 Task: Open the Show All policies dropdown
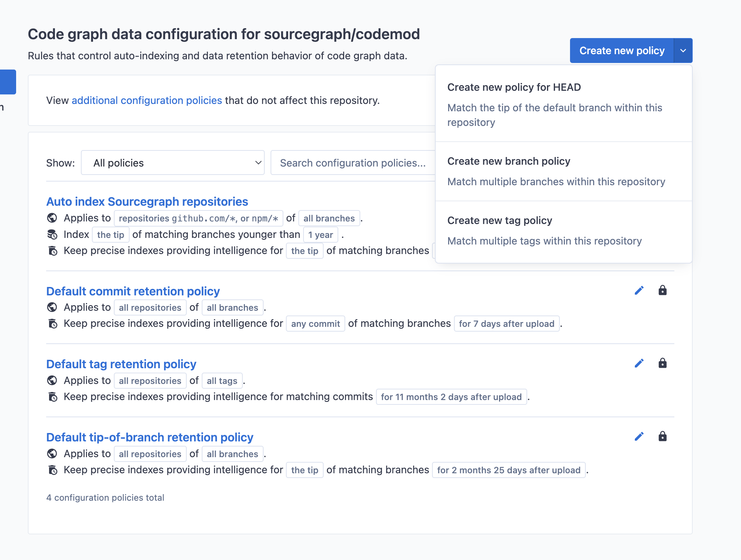pyautogui.click(x=172, y=163)
